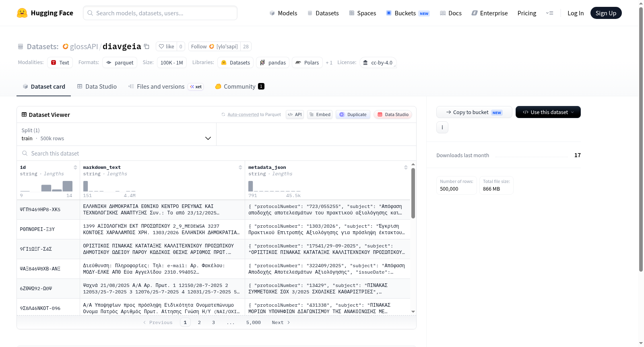Go to Buckets in top navigation
The height and width of the screenshot is (347, 644).
click(x=408, y=13)
